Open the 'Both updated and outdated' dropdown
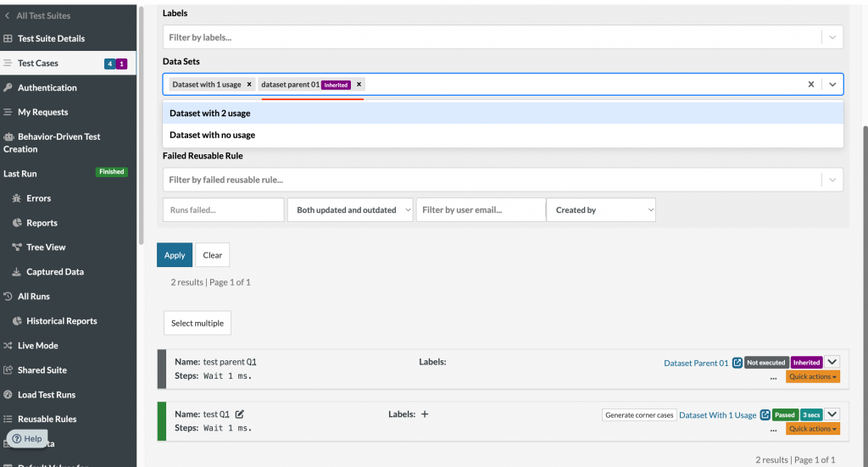The image size is (868, 467). [x=350, y=210]
